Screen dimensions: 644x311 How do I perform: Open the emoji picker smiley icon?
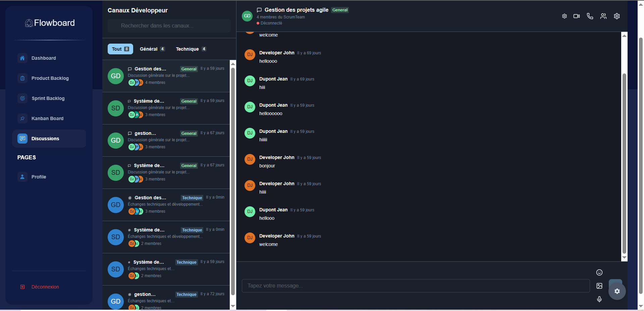pyautogui.click(x=599, y=272)
